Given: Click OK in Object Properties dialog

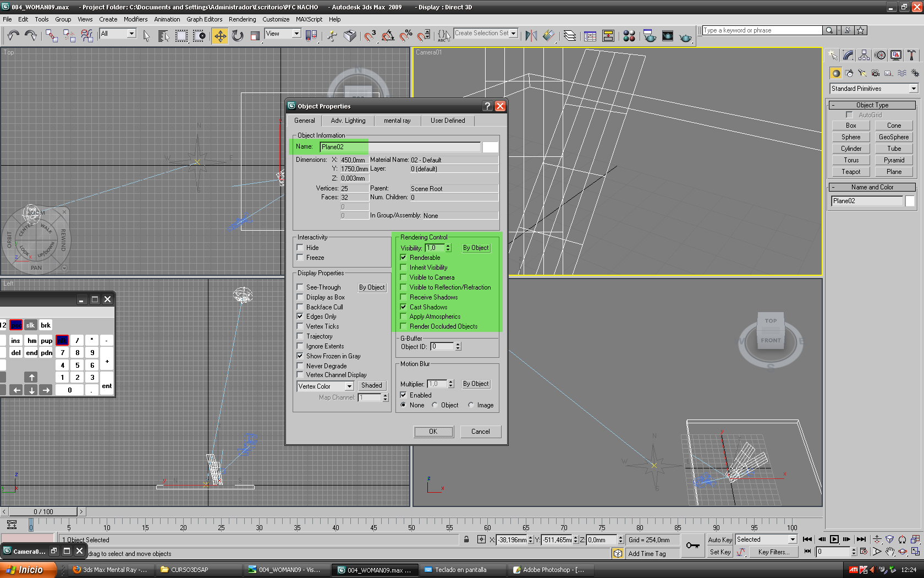Looking at the screenshot, I should pyautogui.click(x=433, y=432).
